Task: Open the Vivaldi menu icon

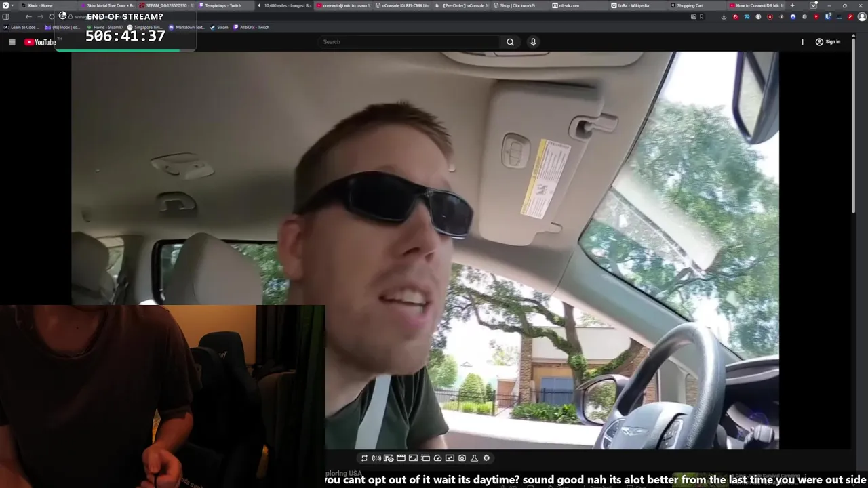Action: click(x=5, y=5)
